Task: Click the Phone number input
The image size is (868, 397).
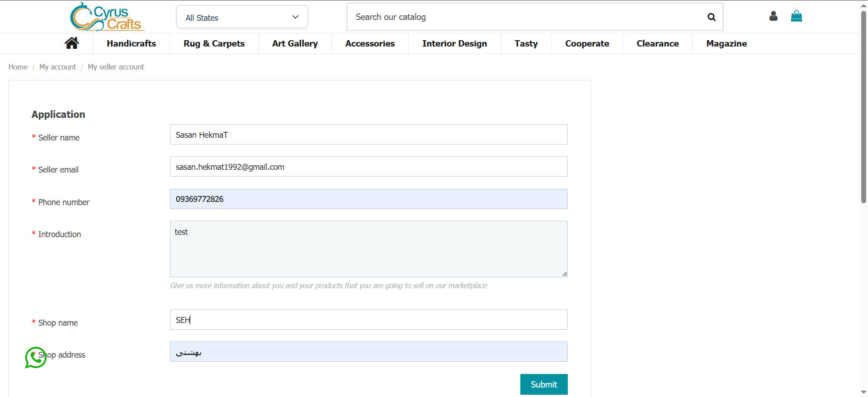Action: 368,199
